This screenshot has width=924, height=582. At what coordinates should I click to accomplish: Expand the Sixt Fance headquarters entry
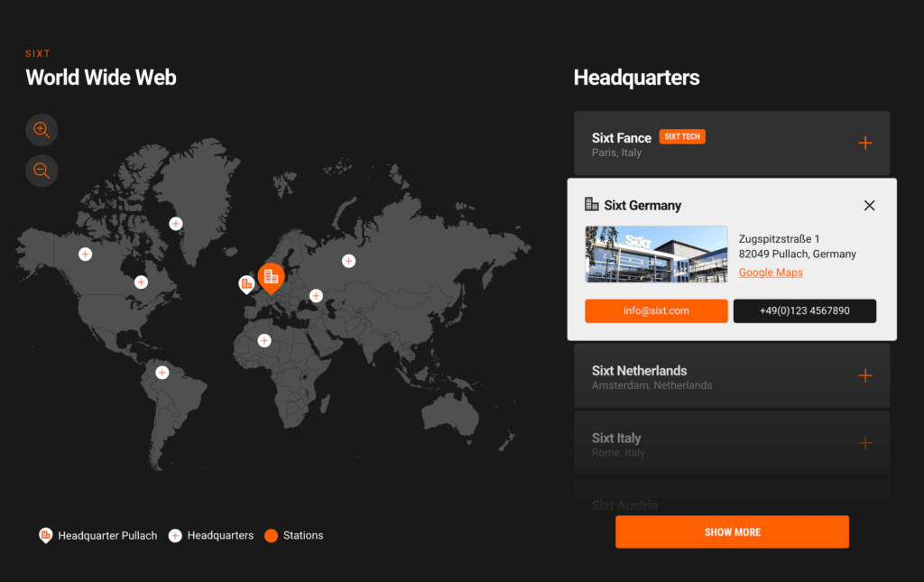[x=864, y=143]
